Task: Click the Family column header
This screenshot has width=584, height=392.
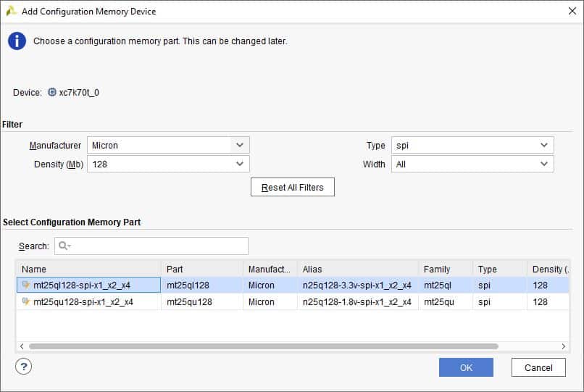Action: coord(445,269)
